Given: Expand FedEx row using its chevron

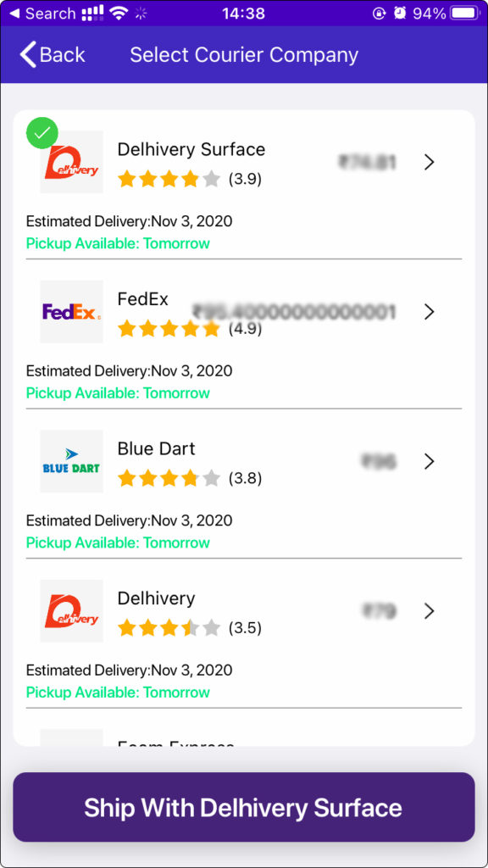Looking at the screenshot, I should 430,312.
